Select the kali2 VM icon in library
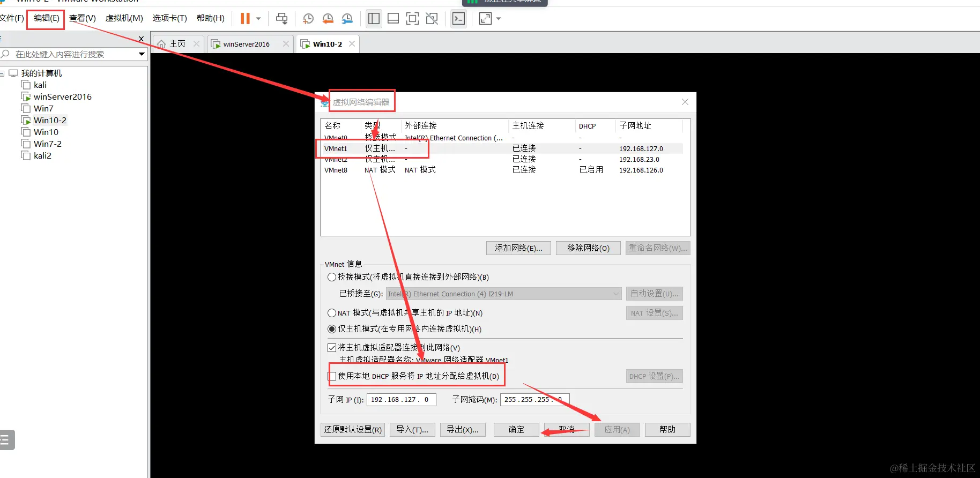 click(x=25, y=155)
